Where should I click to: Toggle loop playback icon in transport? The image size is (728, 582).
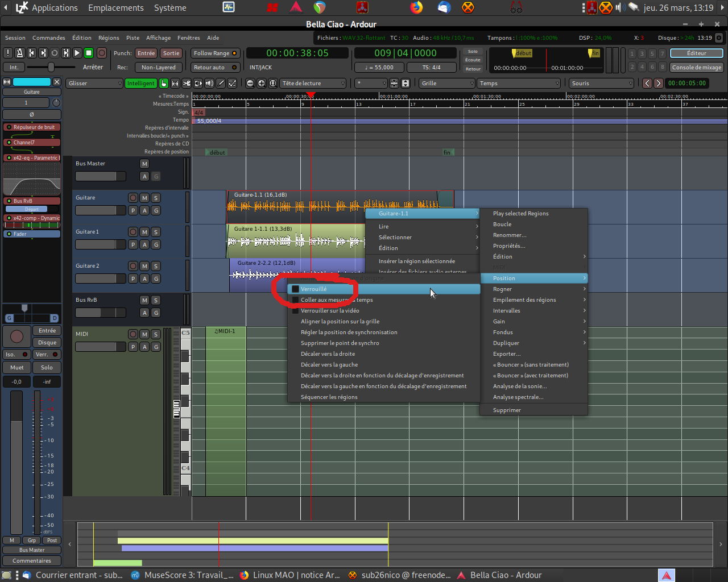tap(54, 53)
